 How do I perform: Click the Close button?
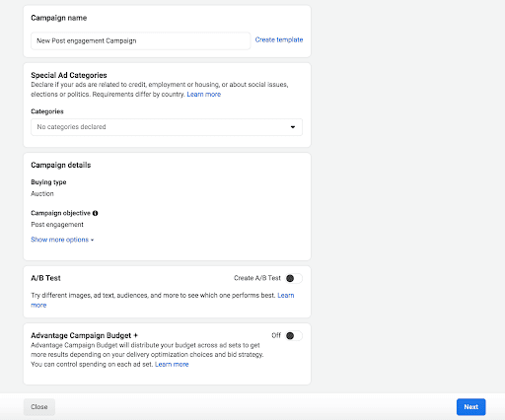point(39,407)
